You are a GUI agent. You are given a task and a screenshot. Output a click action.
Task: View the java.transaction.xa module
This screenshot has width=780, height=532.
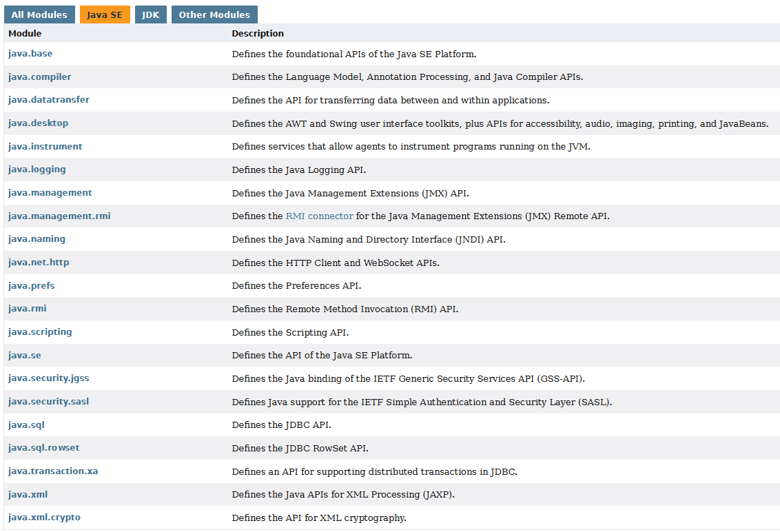(53, 471)
